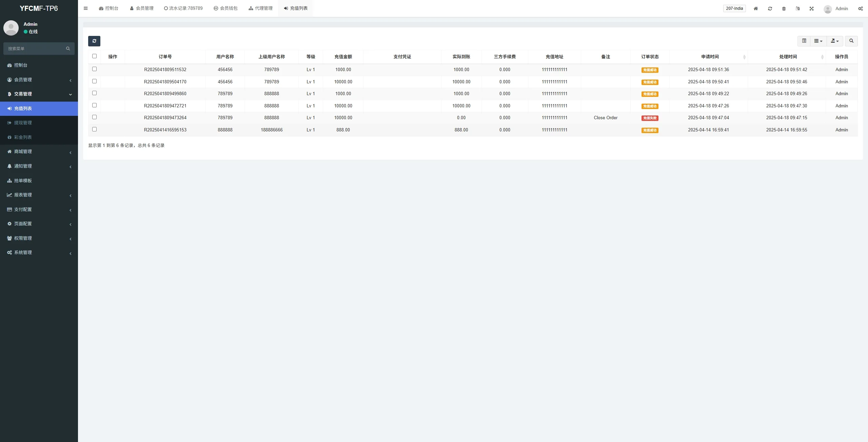Switch to the 会员钱包 tab
This screenshot has width=868, height=442.
[x=225, y=8]
